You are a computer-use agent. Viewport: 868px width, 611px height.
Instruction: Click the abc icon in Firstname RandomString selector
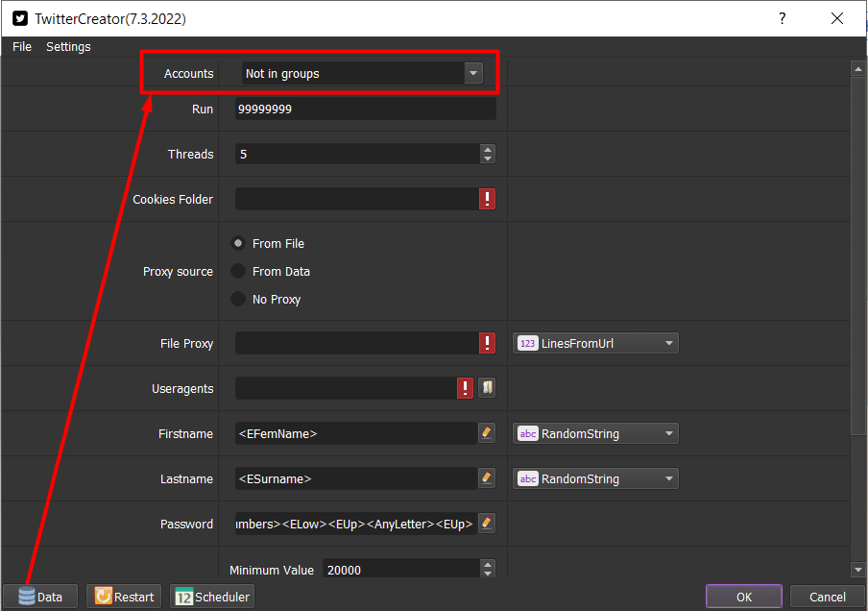point(527,433)
